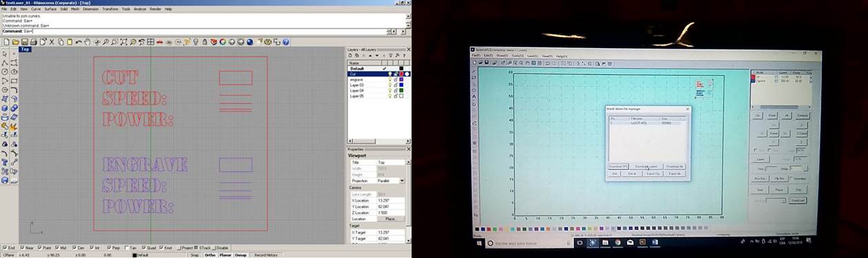Image resolution: width=868 pixels, height=258 pixels.
Task: Click the four-viewport layout icon in Rhino
Action: [150, 41]
